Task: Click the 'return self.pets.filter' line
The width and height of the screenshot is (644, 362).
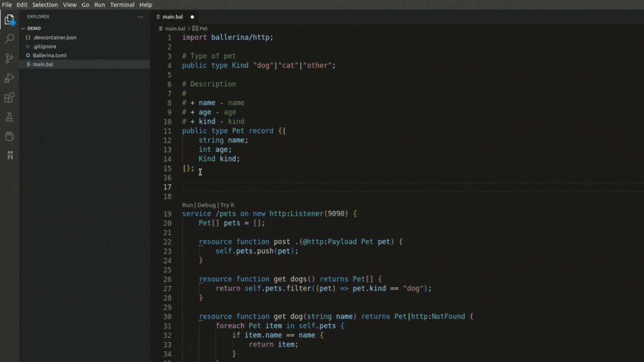Action: [324, 288]
